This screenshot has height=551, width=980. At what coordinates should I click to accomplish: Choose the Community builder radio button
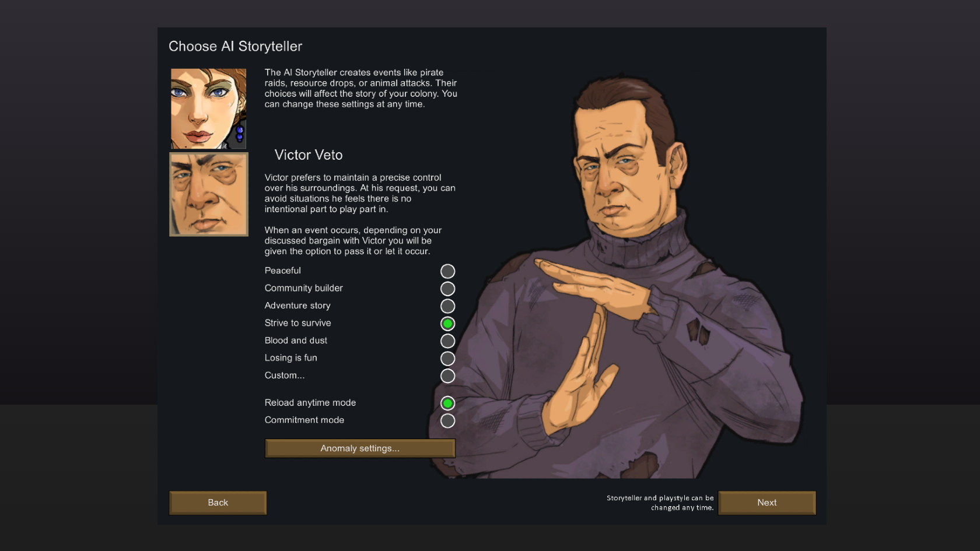pyautogui.click(x=447, y=289)
